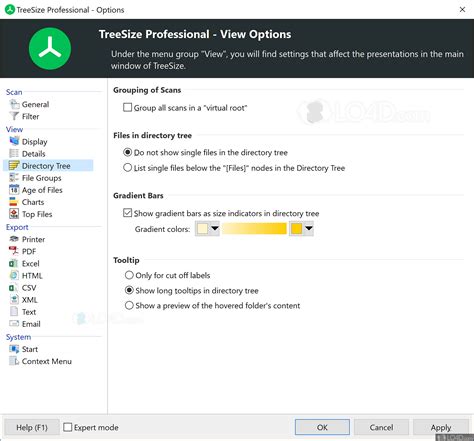Click the Context Menu icon under System
474x441 pixels.
point(14,361)
